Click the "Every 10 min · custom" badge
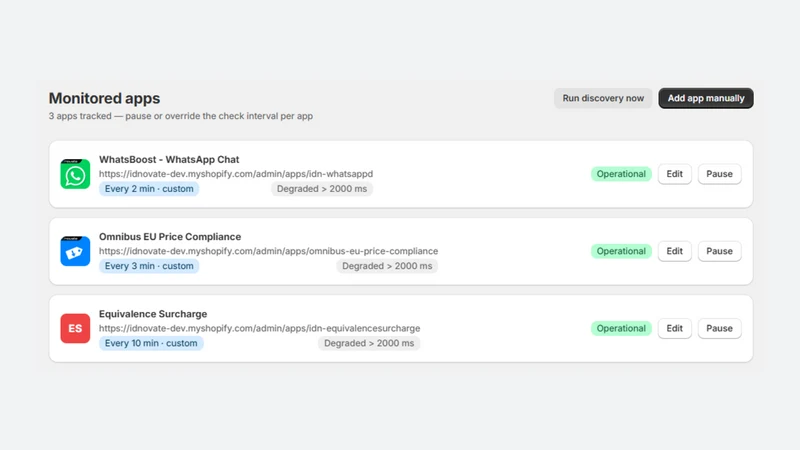800x450 pixels. pos(151,343)
